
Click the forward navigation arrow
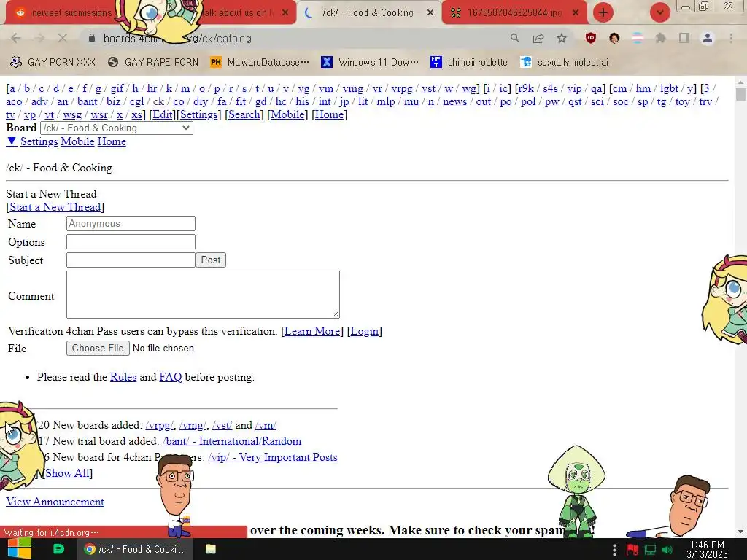(39, 38)
